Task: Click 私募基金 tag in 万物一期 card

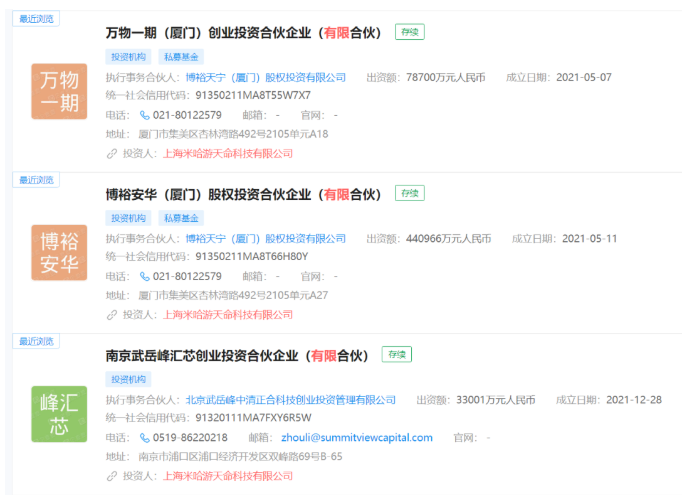Action: tap(181, 57)
